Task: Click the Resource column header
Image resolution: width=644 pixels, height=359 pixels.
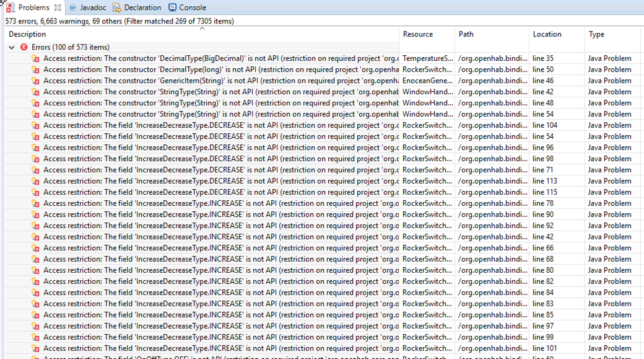Action: pyautogui.click(x=417, y=34)
